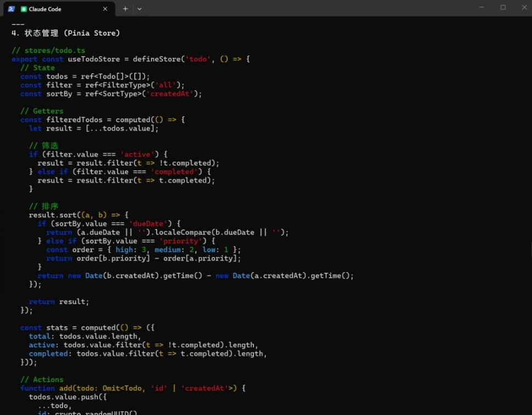
Task: Click the 'all' string in filter line
Action: point(166,85)
